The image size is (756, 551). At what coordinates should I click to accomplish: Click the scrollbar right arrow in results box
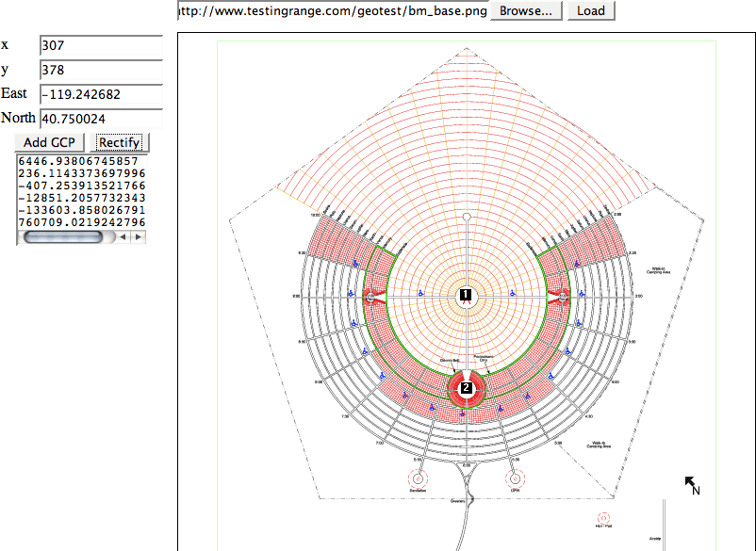[x=139, y=237]
